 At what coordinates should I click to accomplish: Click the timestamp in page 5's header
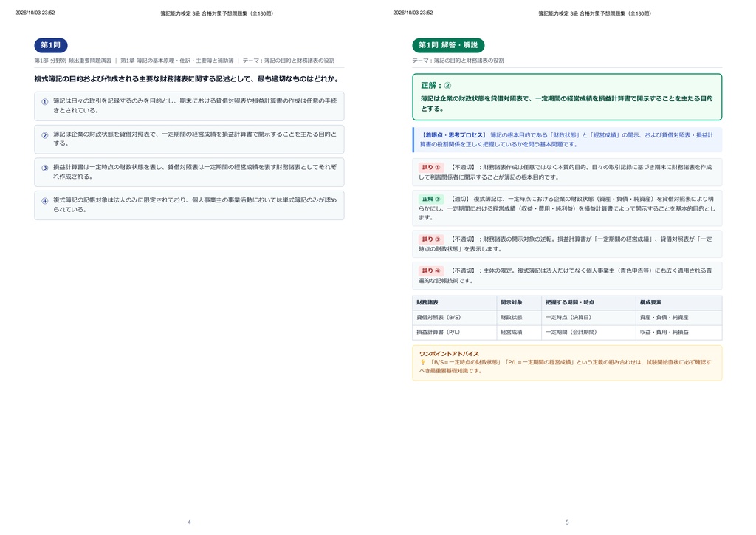tap(413, 13)
